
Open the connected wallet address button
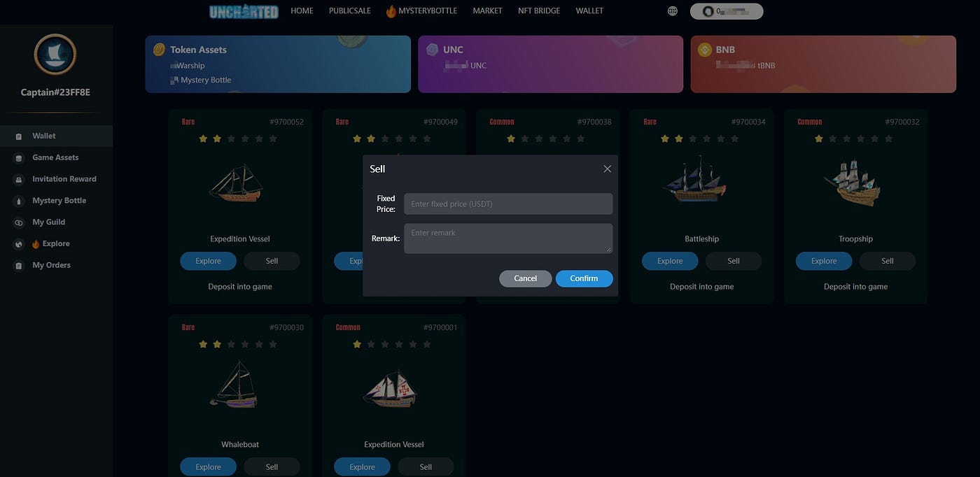click(727, 11)
